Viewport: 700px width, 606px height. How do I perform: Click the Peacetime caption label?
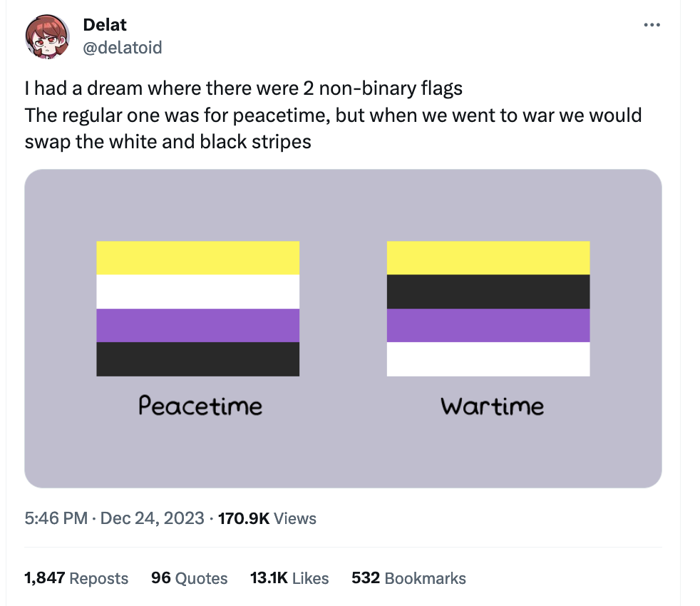coord(200,406)
